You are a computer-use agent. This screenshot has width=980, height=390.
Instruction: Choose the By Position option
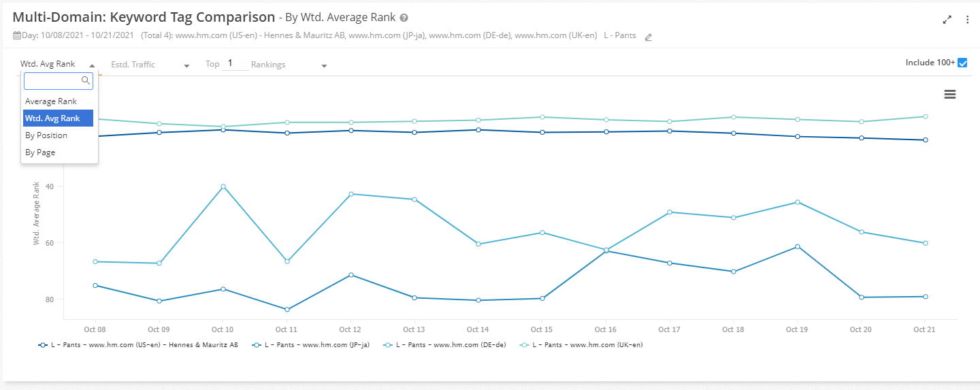[x=46, y=135]
